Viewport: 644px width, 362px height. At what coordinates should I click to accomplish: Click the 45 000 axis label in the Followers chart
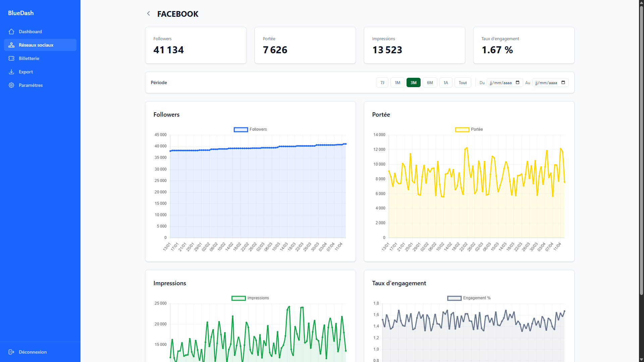tap(160, 135)
